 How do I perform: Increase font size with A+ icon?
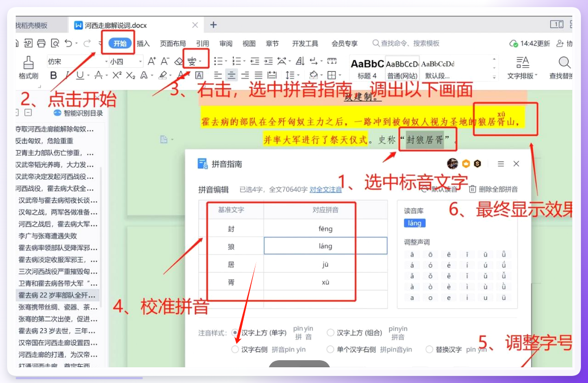pos(151,61)
